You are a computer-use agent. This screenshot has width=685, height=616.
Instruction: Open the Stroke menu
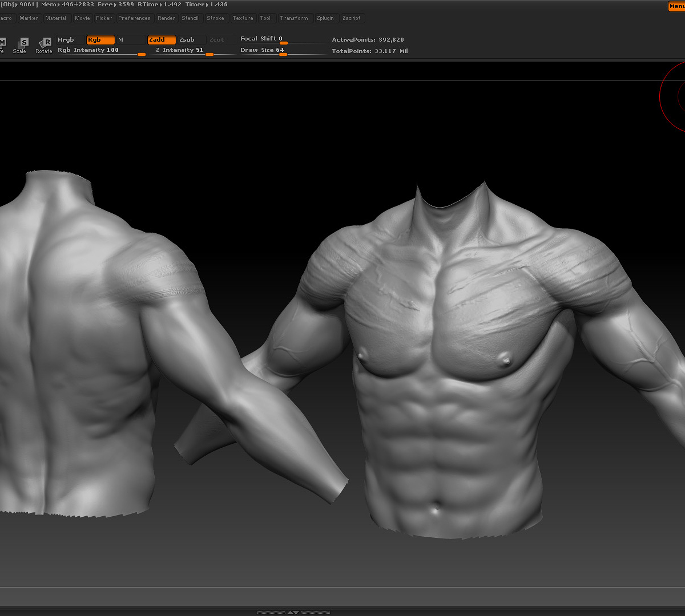(x=216, y=18)
